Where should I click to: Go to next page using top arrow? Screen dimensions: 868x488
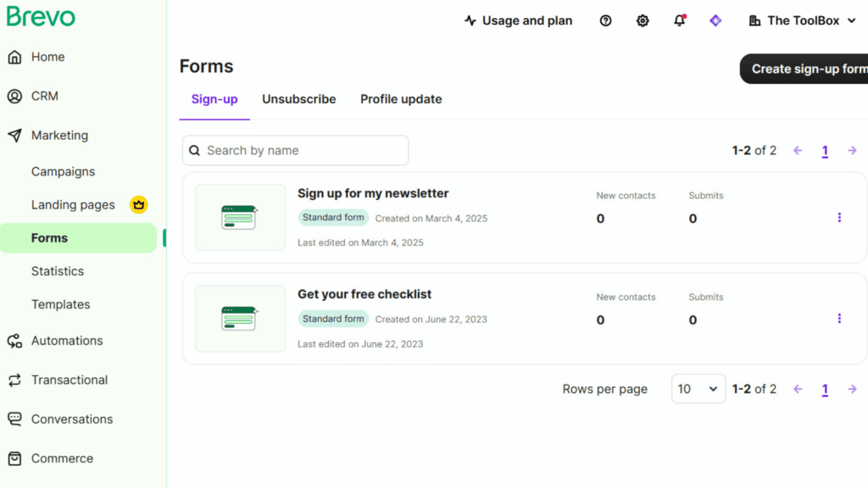(852, 151)
